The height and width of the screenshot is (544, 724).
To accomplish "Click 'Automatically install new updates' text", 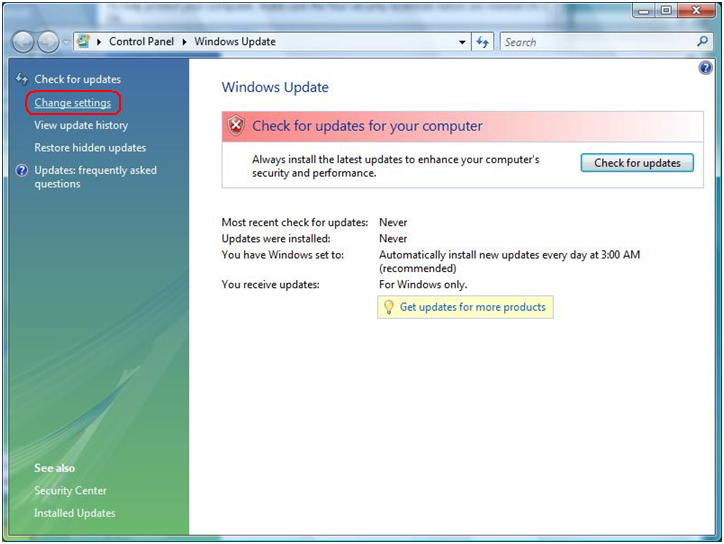I will pos(459,255).
